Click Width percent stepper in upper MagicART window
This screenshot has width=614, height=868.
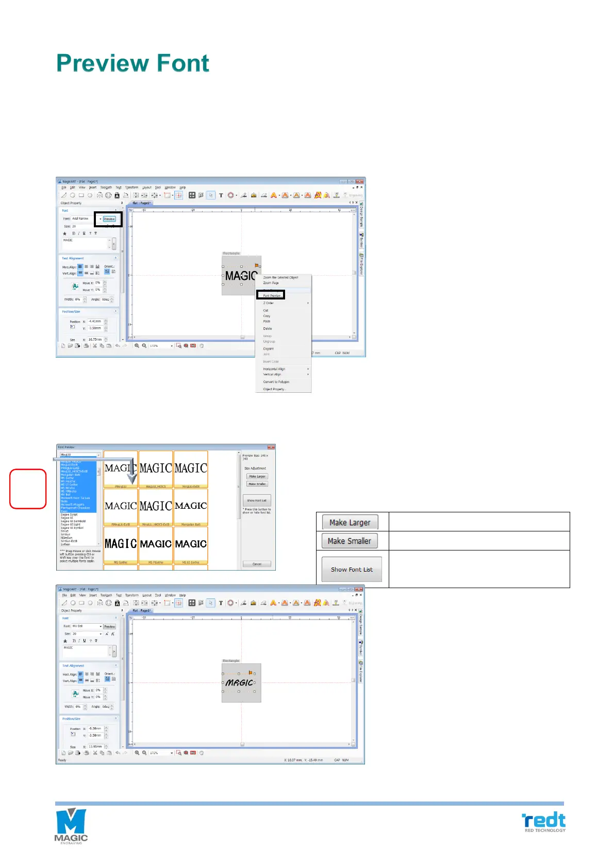pyautogui.click(x=85, y=299)
